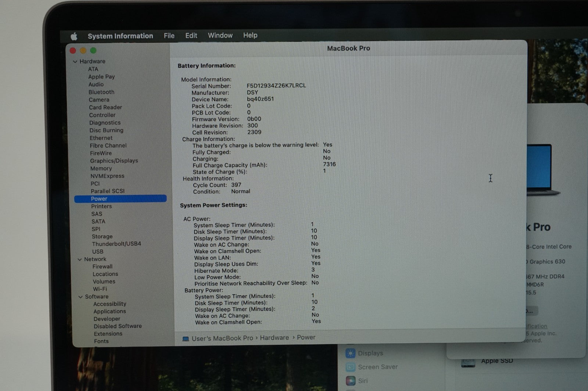Select Audio in the sidebar
588x391 pixels.
(x=96, y=84)
